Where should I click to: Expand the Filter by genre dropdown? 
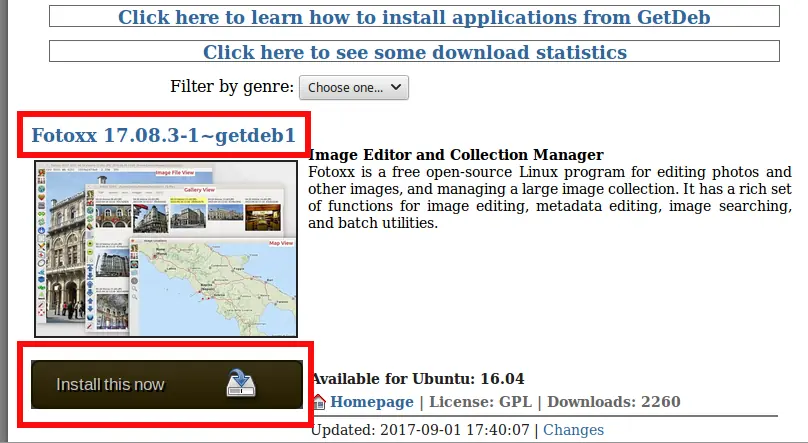(x=354, y=88)
